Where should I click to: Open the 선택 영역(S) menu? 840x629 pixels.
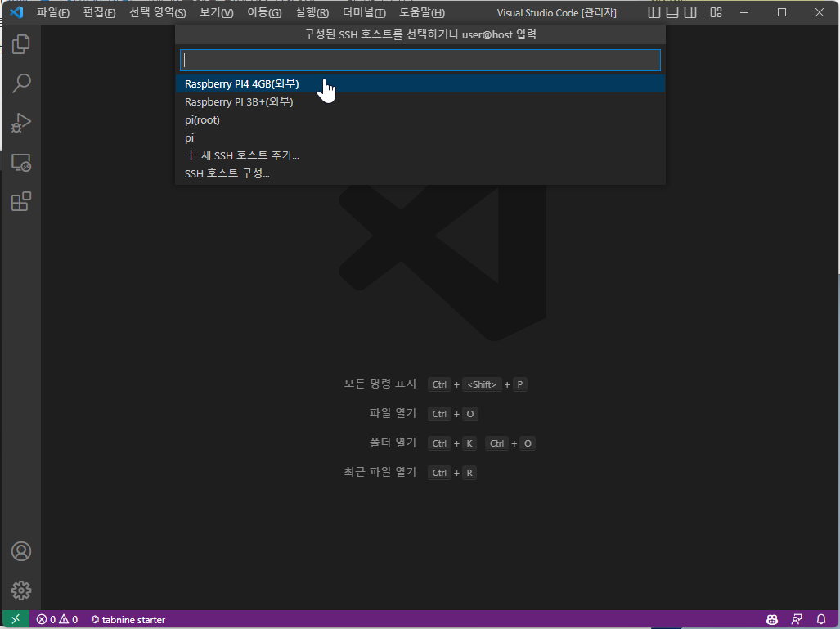pyautogui.click(x=158, y=12)
